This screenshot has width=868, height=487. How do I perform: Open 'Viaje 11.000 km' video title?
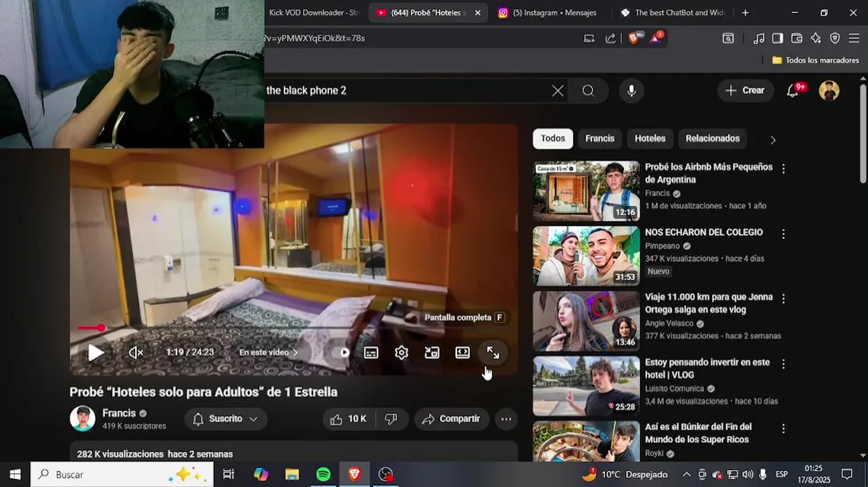(708, 304)
